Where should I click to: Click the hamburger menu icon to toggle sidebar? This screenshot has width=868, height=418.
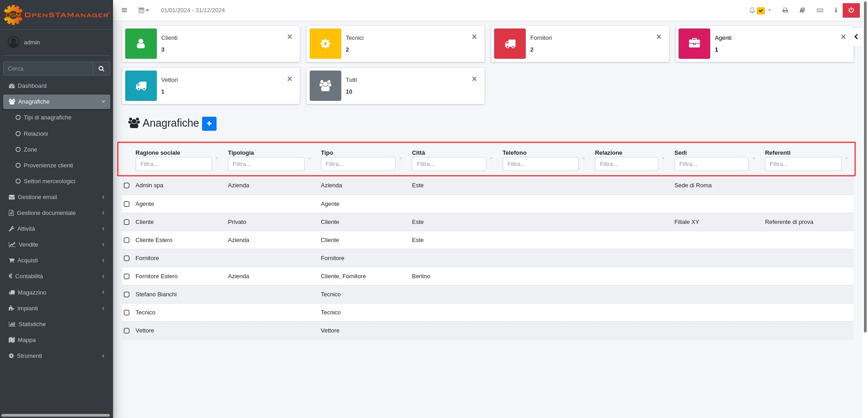(x=124, y=10)
